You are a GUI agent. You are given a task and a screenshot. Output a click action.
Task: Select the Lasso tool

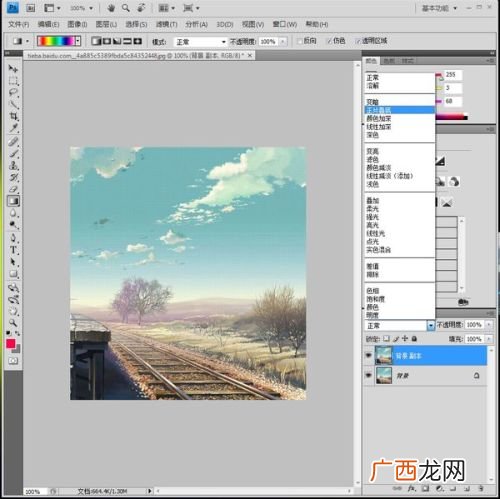pos(13,93)
